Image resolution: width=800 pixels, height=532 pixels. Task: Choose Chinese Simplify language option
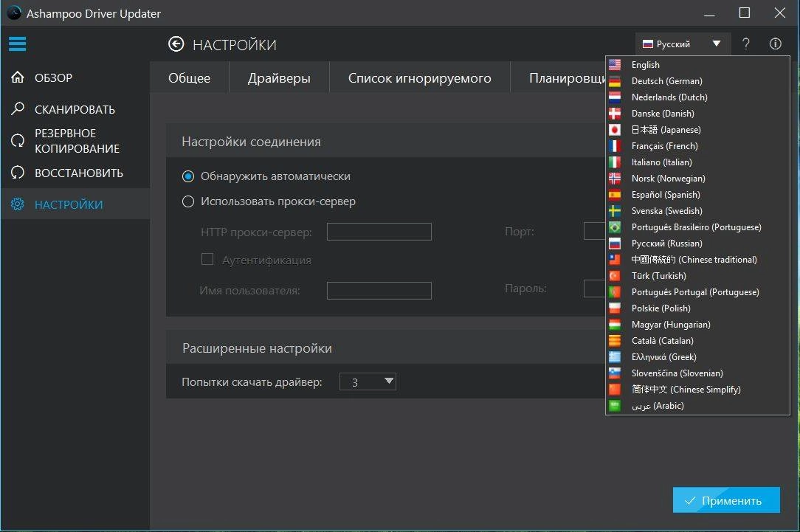[x=697, y=390]
